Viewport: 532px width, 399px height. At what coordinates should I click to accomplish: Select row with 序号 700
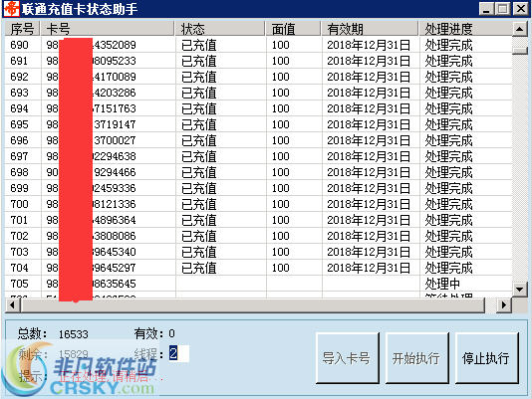click(x=258, y=204)
